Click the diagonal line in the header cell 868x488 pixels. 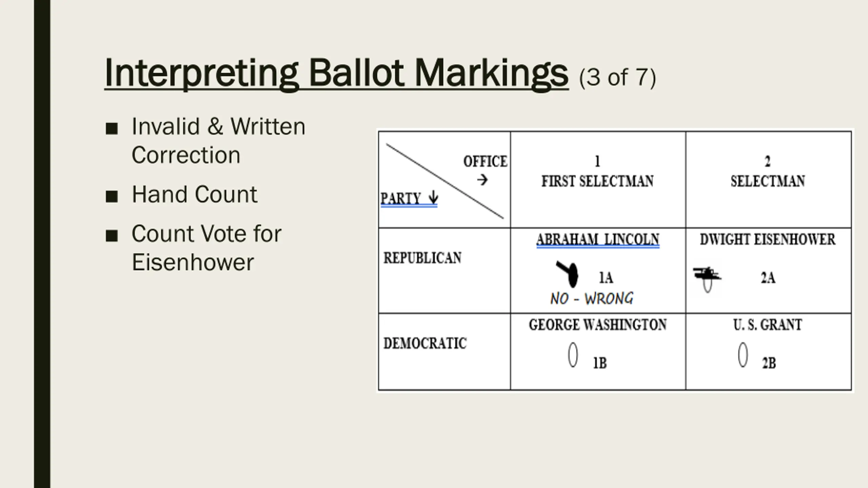[x=444, y=181]
